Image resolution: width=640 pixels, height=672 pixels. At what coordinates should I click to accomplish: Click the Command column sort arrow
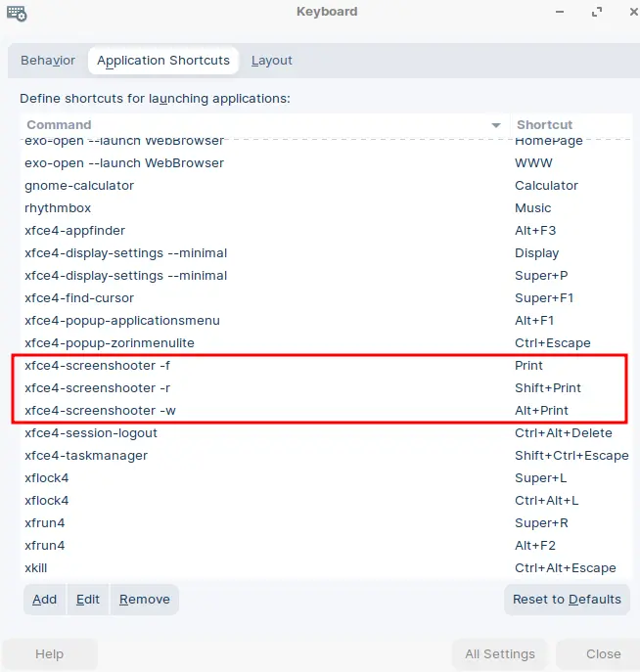pos(496,125)
